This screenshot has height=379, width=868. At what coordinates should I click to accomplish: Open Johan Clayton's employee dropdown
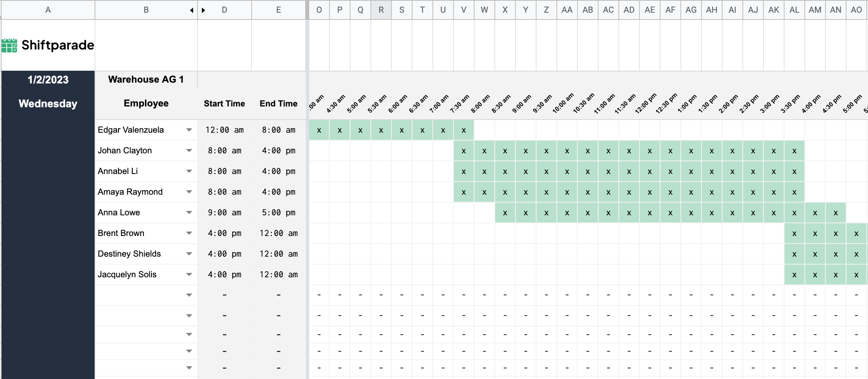pos(190,151)
